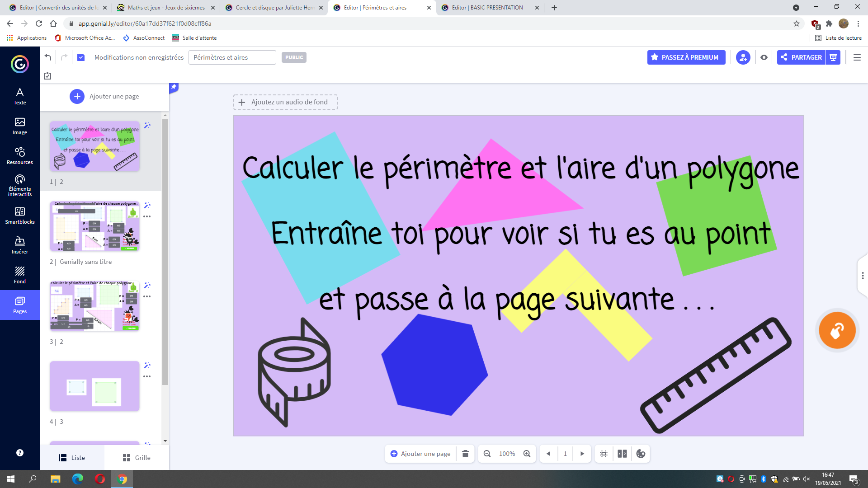Open the Texte panel in the sidebar

tap(19, 96)
